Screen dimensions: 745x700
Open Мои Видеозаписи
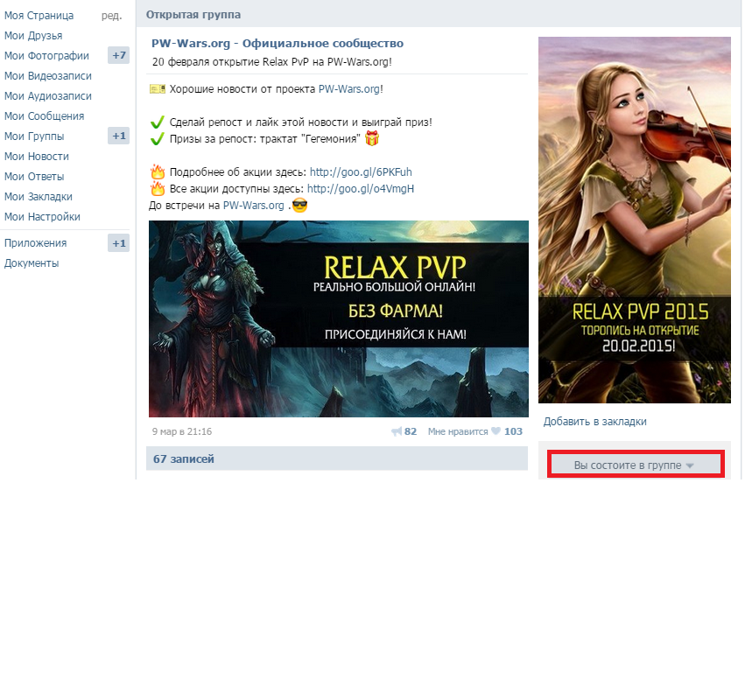coord(48,76)
